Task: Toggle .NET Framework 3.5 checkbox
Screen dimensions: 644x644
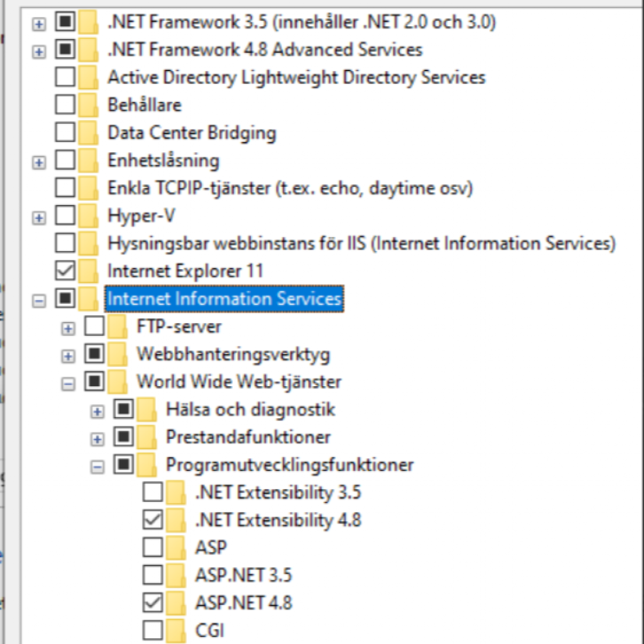Action: [x=65, y=21]
